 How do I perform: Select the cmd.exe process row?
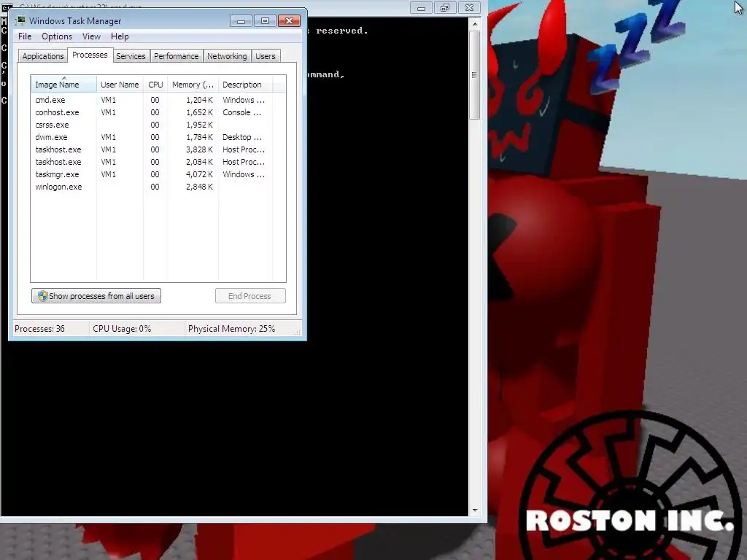[x=158, y=100]
